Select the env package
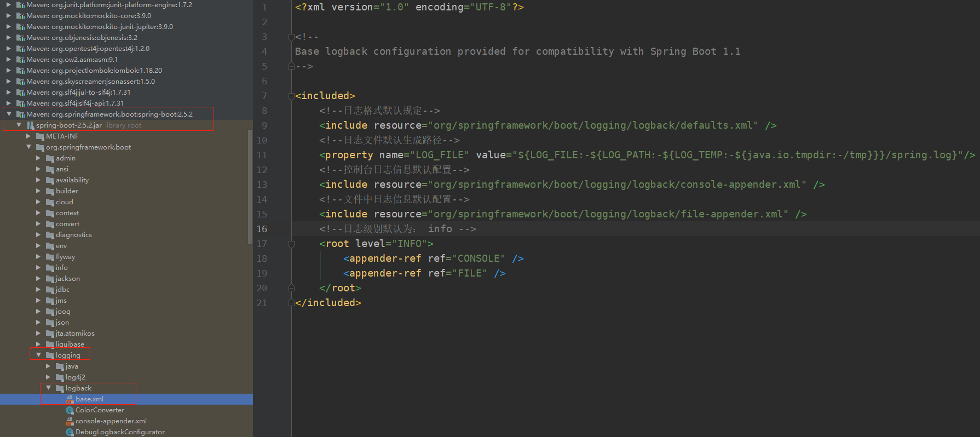980x437 pixels. pyautogui.click(x=61, y=245)
